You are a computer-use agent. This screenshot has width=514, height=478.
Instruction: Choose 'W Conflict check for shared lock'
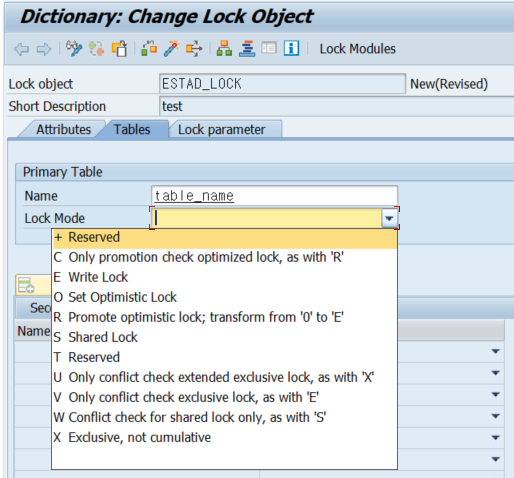[225, 417]
